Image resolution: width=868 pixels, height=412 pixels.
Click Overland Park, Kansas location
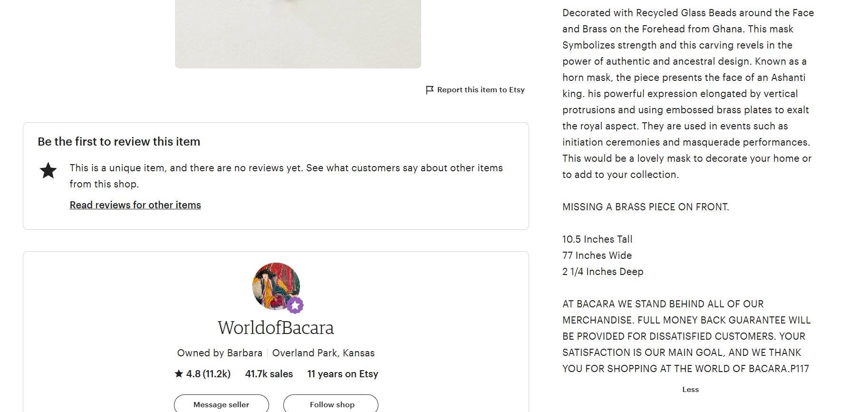tap(323, 353)
